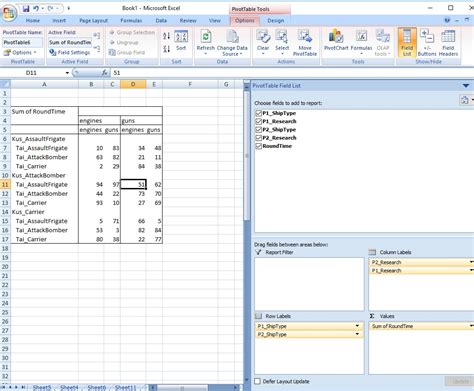Select the row 20 header
Screen dimensions: 474x391
click(x=5, y=267)
